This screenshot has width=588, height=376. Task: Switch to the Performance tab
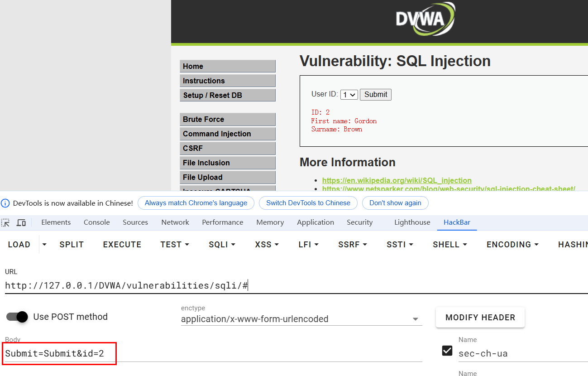(223, 222)
